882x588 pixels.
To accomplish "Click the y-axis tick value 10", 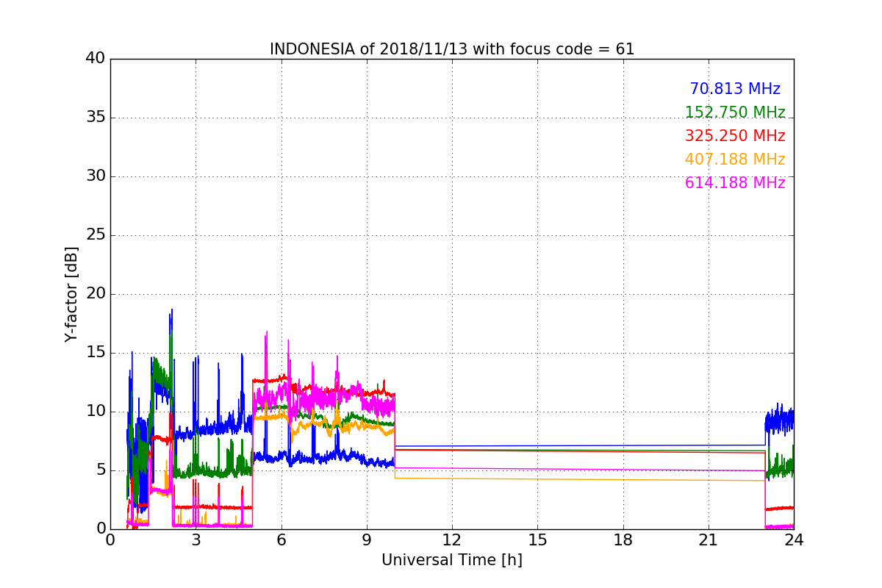I will [95, 412].
